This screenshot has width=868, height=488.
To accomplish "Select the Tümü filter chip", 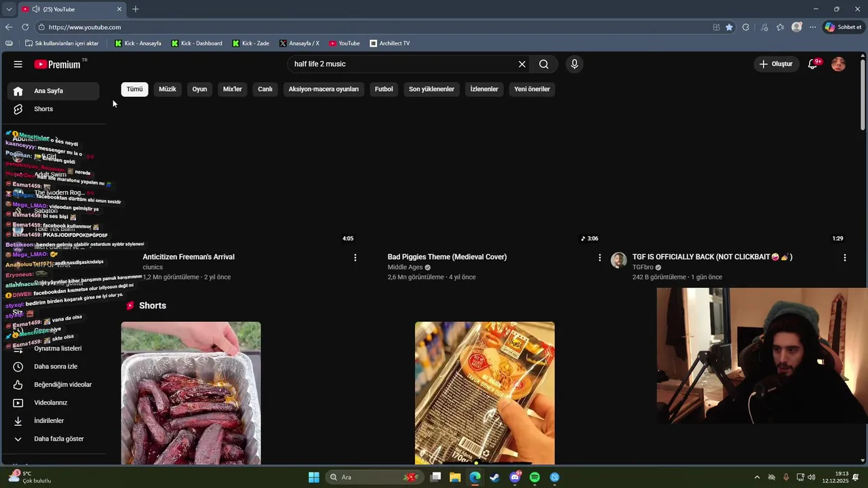I will (x=135, y=89).
